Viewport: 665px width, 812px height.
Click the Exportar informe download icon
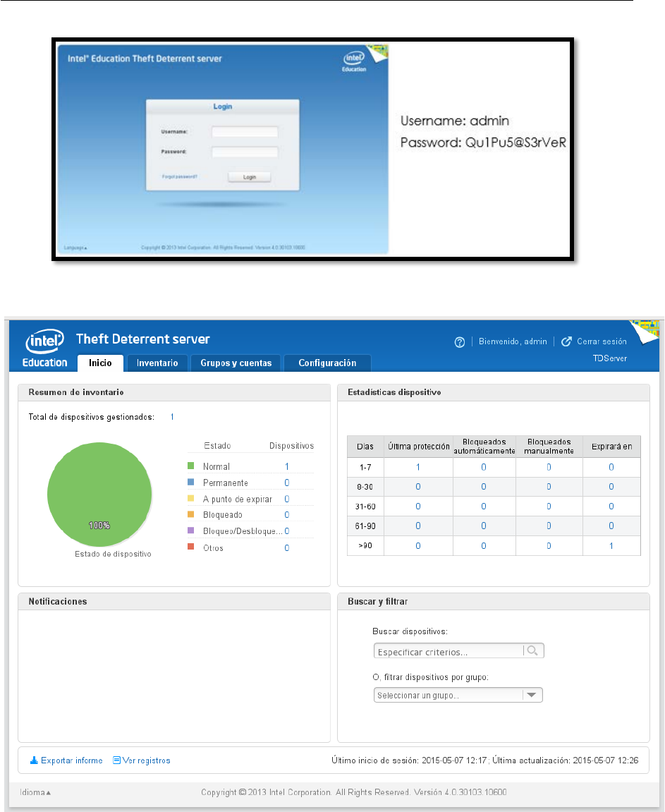[34, 761]
